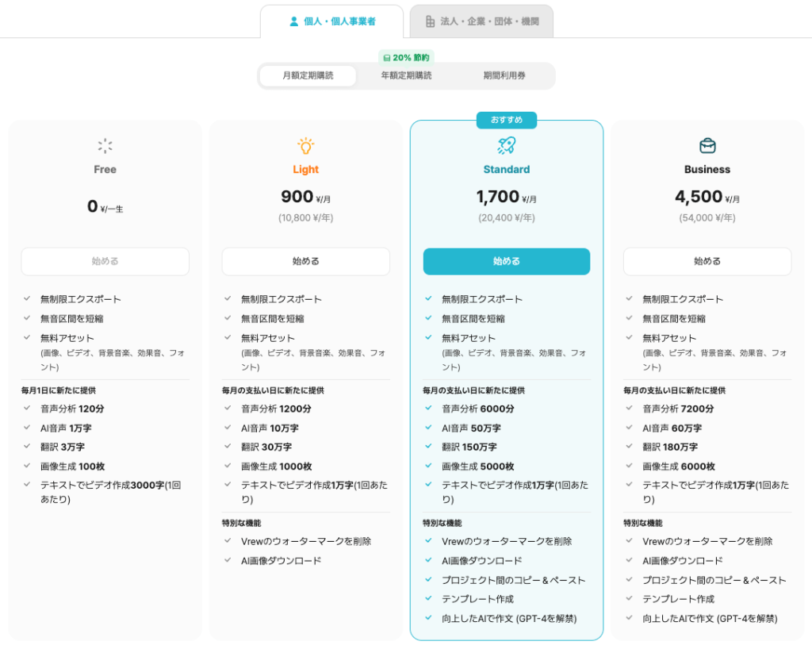Click the Standard plan rocket icon
Viewport: 812px width, 649px height.
coord(506,145)
